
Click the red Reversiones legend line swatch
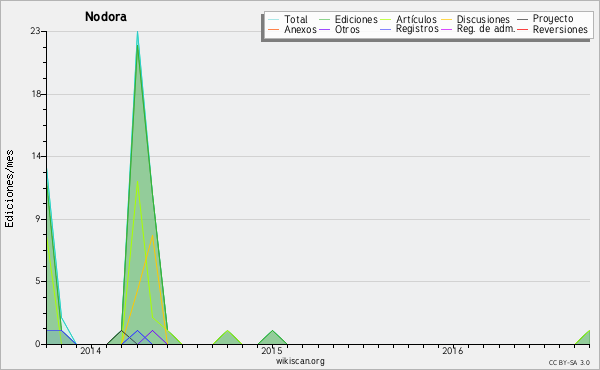click(x=522, y=29)
